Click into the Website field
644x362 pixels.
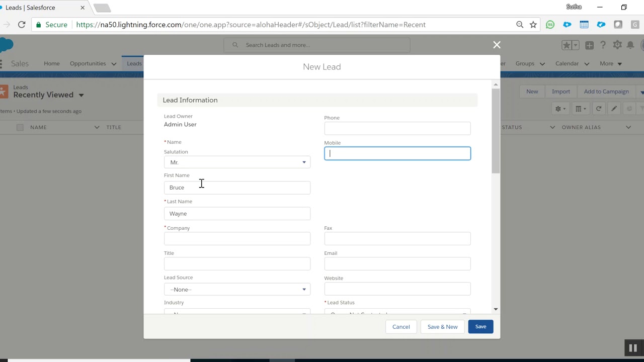click(397, 289)
